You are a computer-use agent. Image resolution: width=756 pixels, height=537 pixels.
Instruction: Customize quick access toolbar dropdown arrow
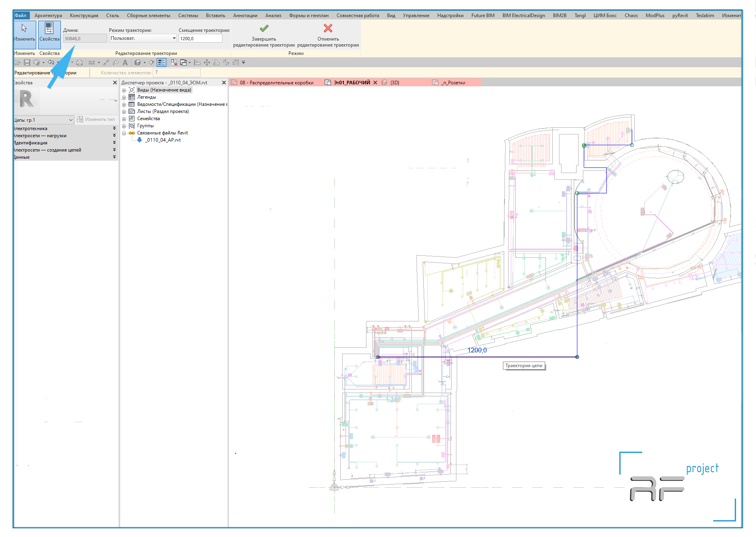tap(244, 62)
